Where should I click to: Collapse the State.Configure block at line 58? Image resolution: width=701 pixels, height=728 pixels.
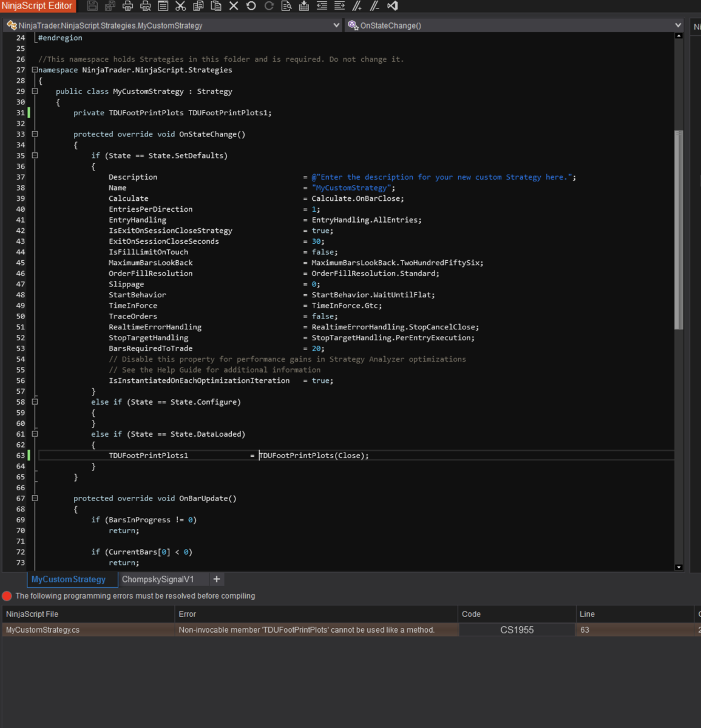click(x=35, y=402)
